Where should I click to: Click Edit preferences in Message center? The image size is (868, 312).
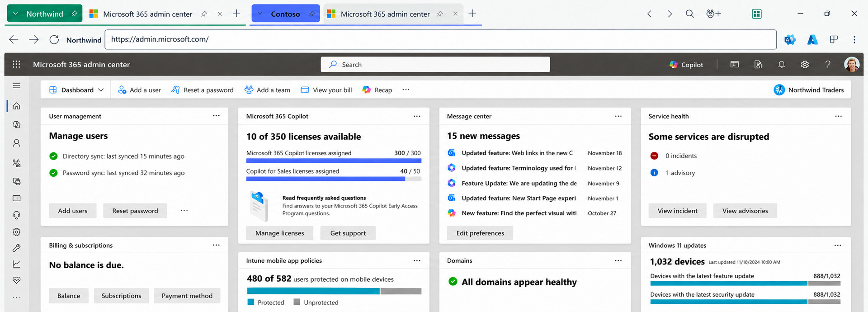(480, 233)
